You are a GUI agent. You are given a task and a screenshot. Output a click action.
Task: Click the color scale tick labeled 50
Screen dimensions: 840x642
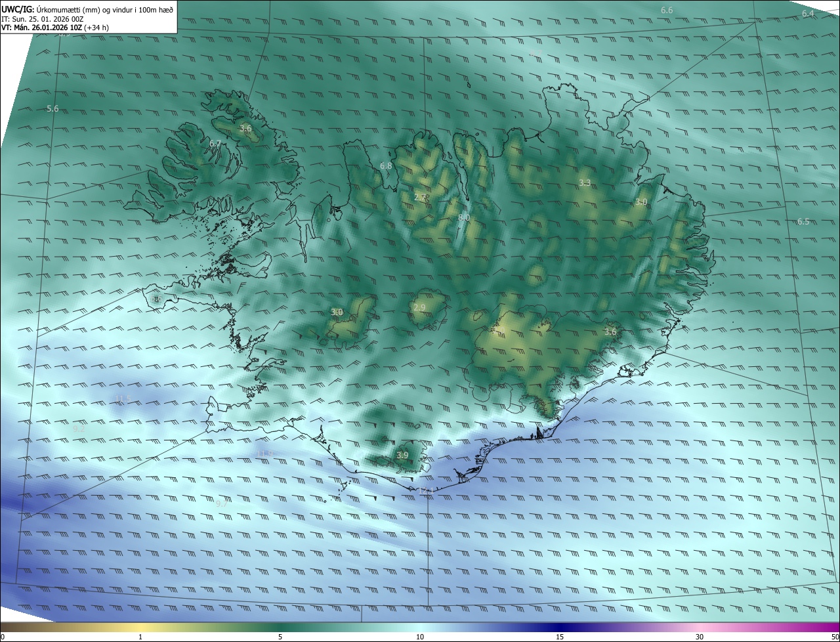835,637
